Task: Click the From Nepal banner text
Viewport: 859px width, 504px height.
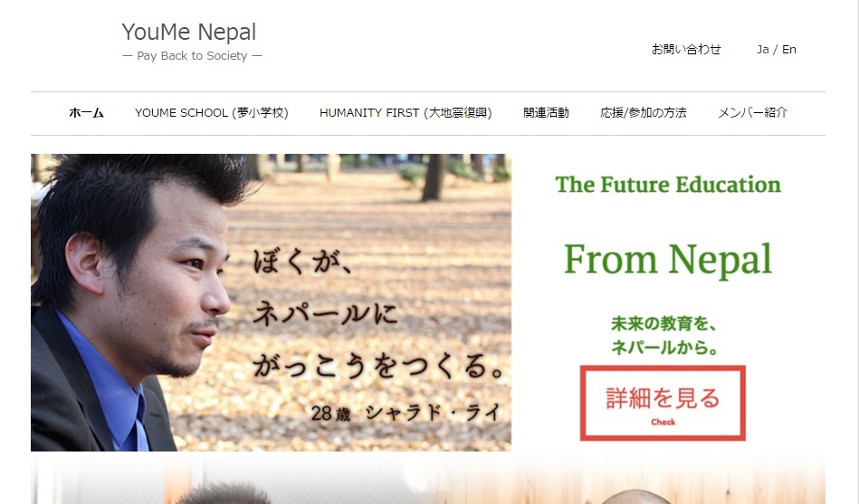Action: coord(668,260)
